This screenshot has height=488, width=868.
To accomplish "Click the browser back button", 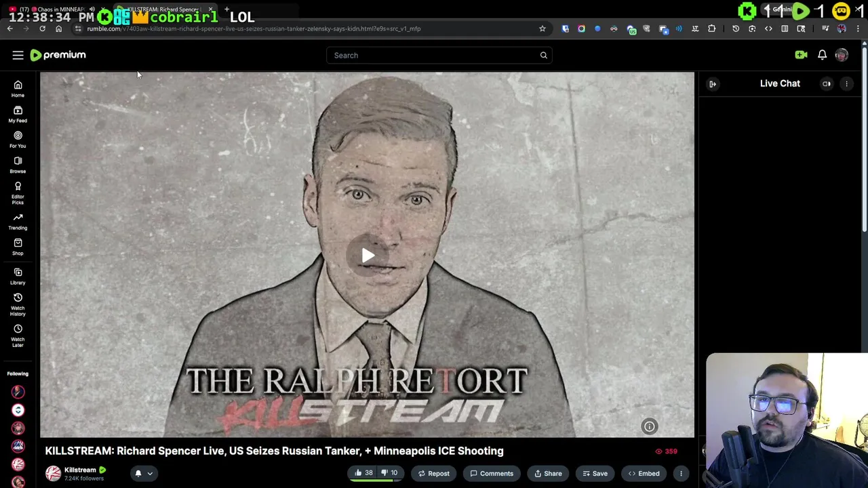I will (10, 28).
